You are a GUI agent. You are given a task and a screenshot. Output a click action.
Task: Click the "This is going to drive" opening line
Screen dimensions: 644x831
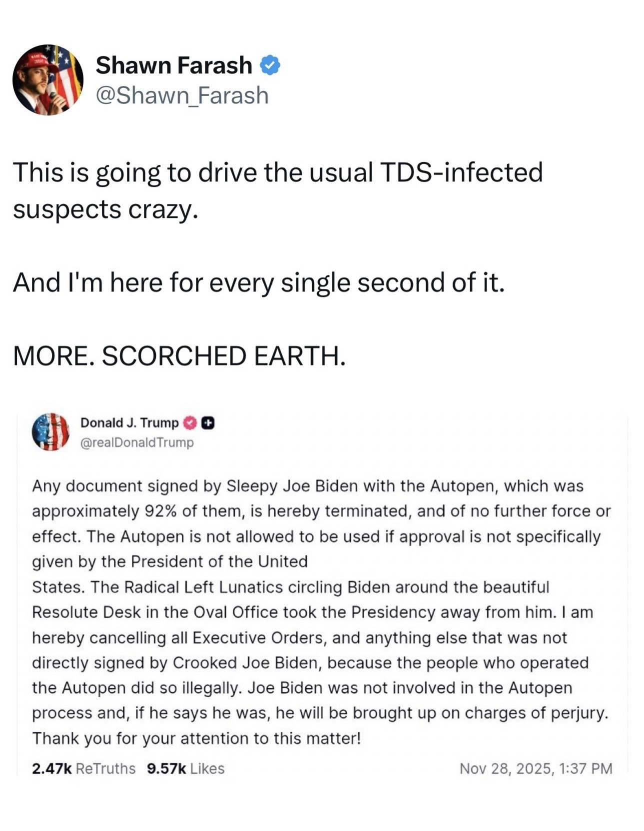[277, 172]
